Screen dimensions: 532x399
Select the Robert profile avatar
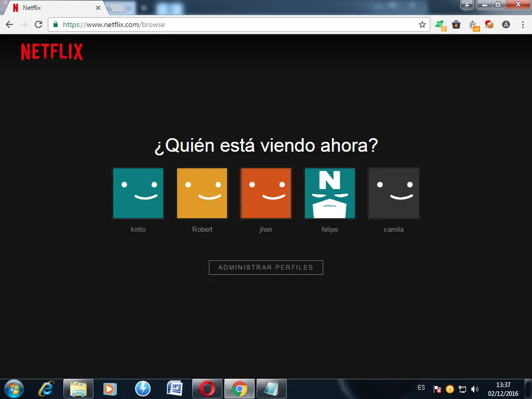point(202,193)
